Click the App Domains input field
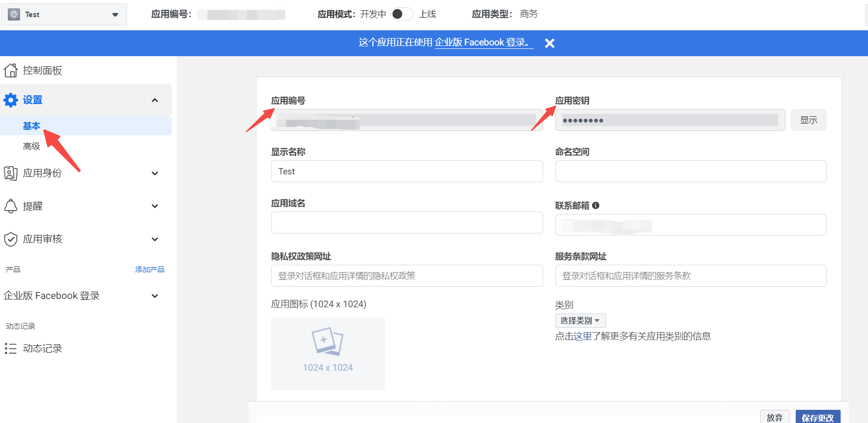The width and height of the screenshot is (868, 423). point(406,222)
